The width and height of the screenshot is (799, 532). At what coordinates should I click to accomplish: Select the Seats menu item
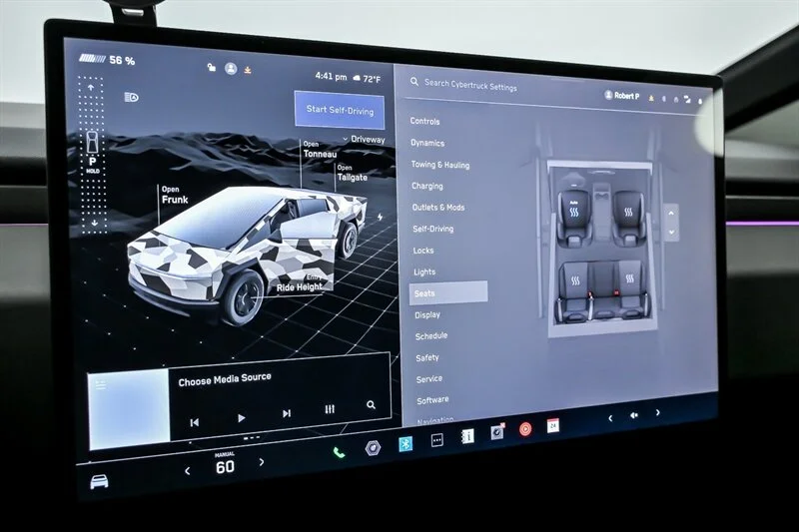tap(448, 293)
